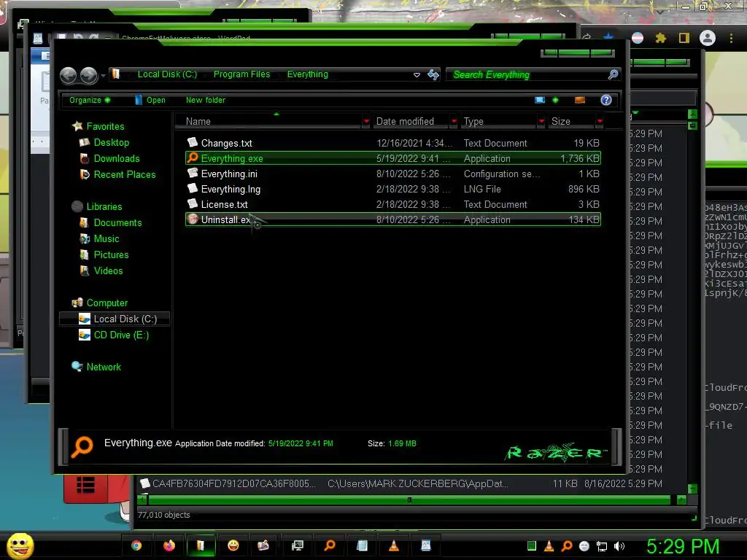Open the Date modified column filter dropdown
The image size is (747, 560).
454,122
